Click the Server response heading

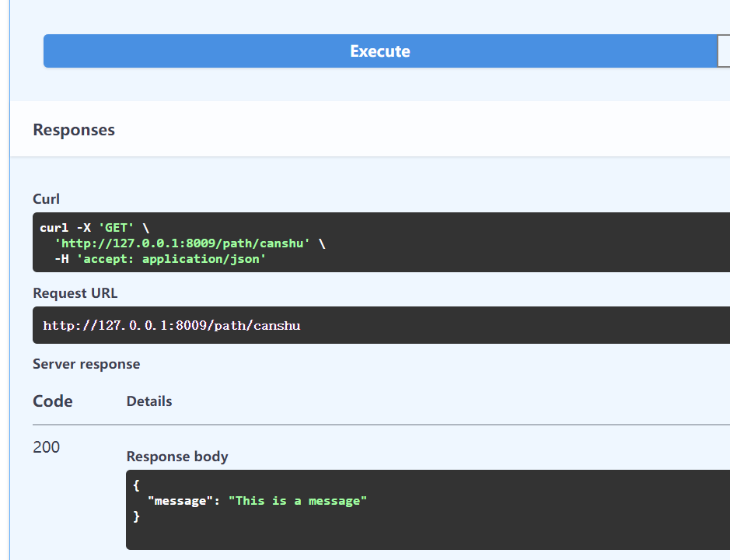[86, 364]
